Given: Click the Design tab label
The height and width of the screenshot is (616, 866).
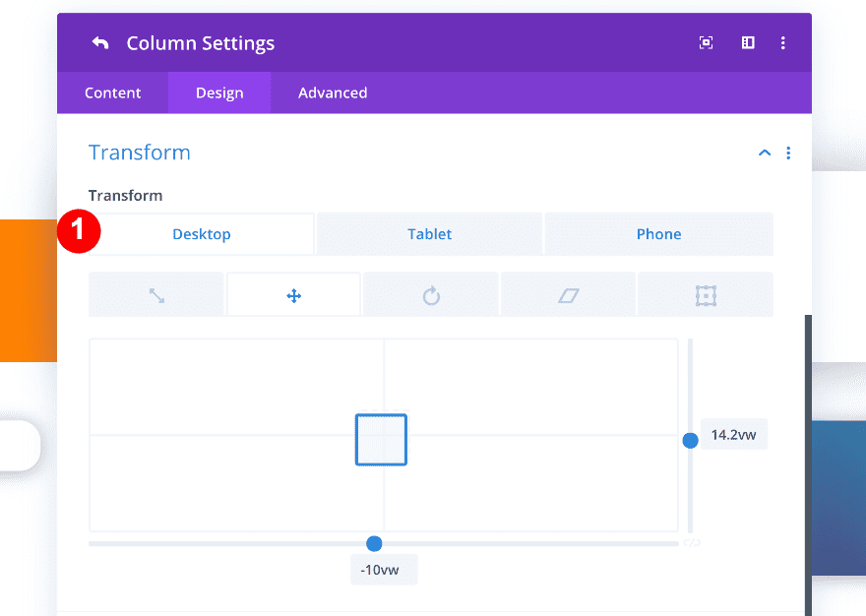Looking at the screenshot, I should (x=218, y=92).
